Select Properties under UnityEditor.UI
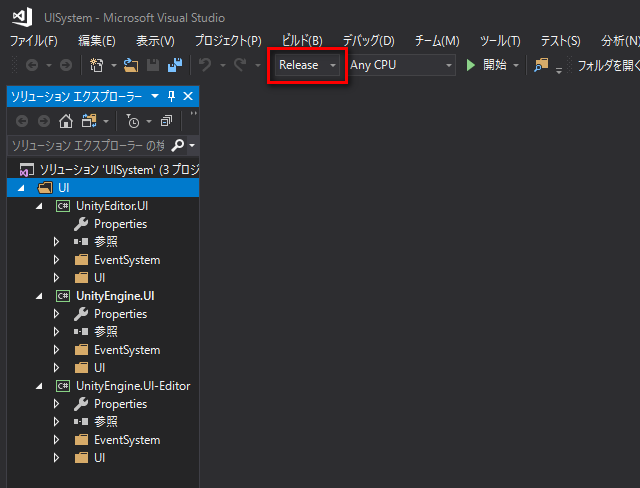Image resolution: width=640 pixels, height=488 pixels. [x=120, y=224]
